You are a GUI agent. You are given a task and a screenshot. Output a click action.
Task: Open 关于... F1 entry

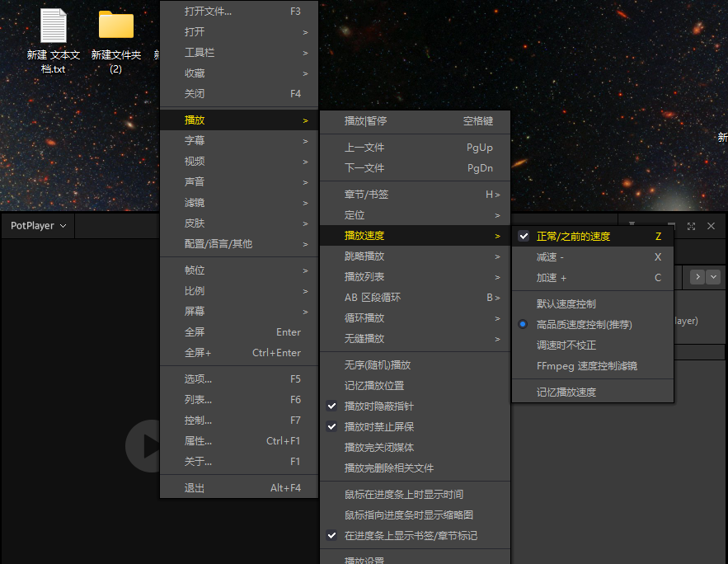coord(239,462)
